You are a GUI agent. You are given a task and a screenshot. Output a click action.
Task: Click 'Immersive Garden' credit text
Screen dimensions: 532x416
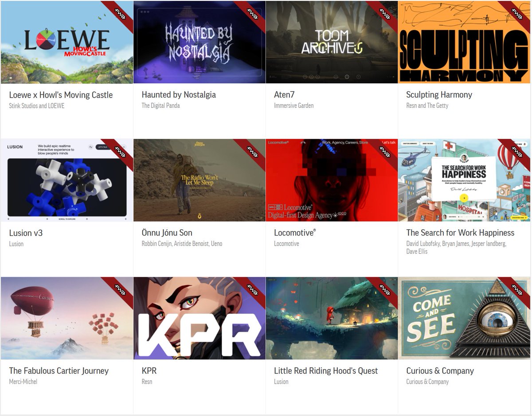coord(293,106)
